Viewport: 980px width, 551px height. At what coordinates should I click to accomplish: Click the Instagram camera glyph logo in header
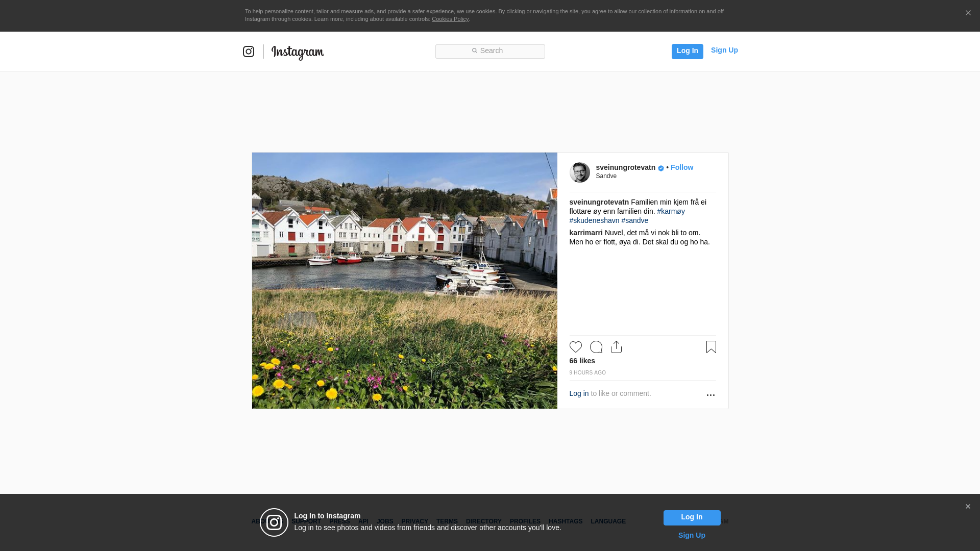249,52
